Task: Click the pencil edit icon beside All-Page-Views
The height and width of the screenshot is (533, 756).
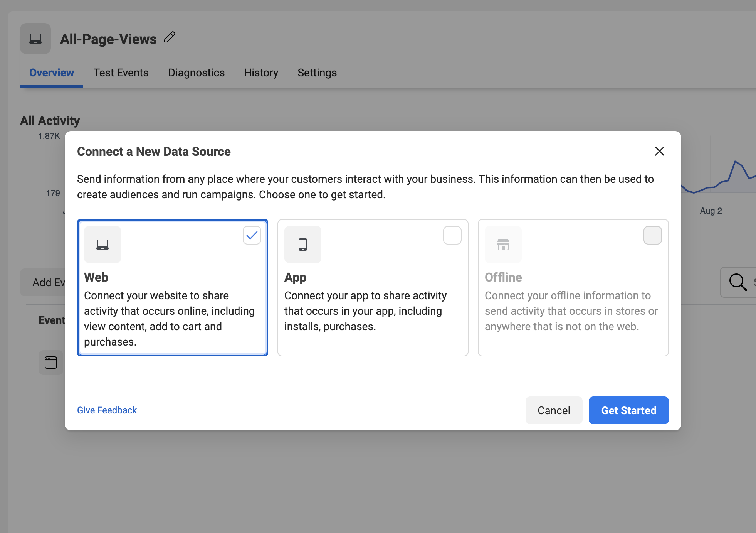Action: [170, 37]
